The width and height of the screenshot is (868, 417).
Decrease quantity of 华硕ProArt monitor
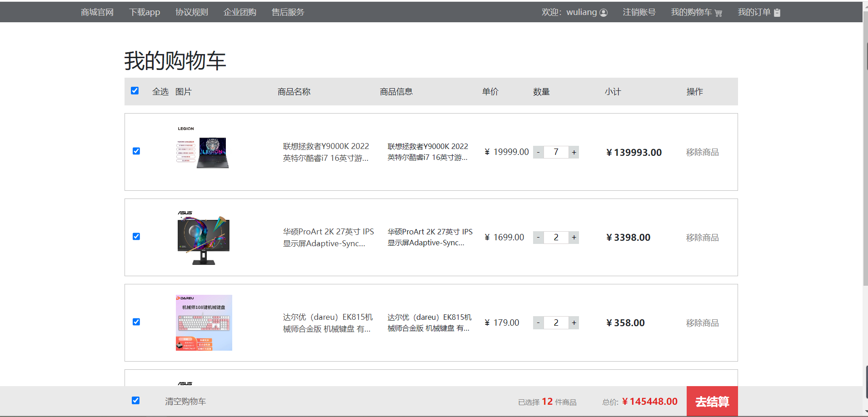point(539,238)
